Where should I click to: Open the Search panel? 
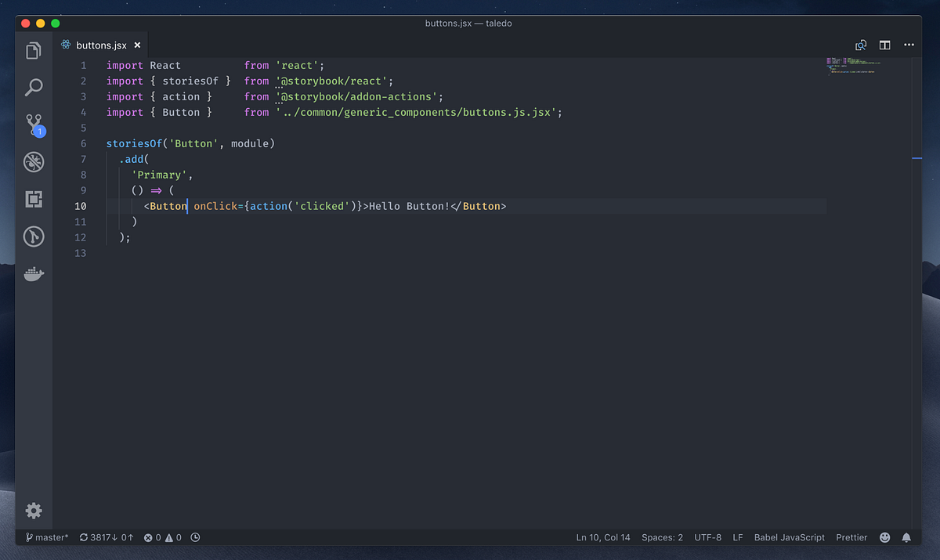pyautogui.click(x=33, y=87)
